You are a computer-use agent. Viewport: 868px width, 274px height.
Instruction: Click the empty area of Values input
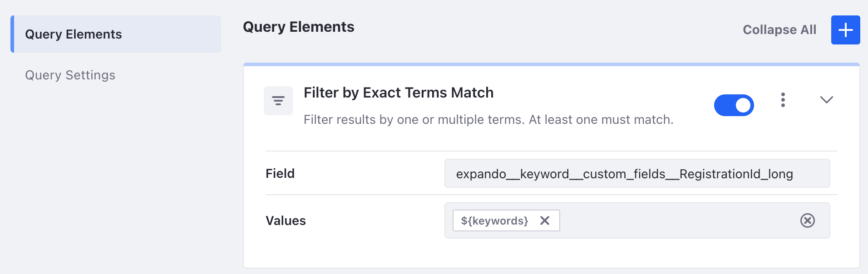(x=679, y=220)
